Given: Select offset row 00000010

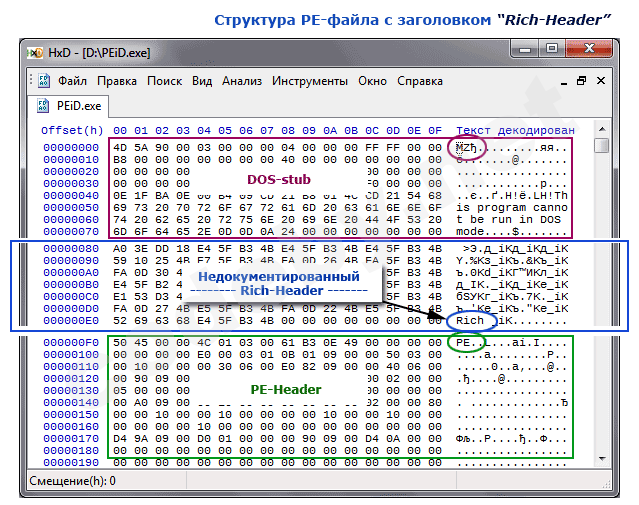Looking at the screenshot, I should [71, 159].
